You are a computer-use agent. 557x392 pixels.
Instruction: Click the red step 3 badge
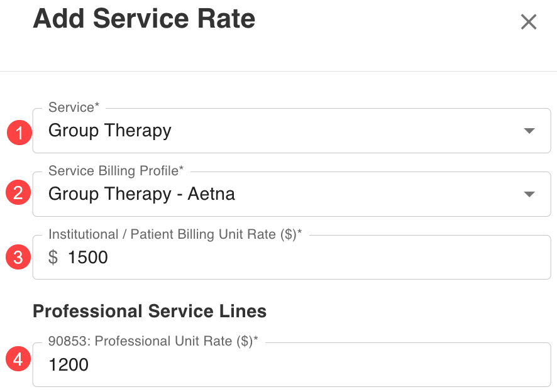pyautogui.click(x=19, y=257)
